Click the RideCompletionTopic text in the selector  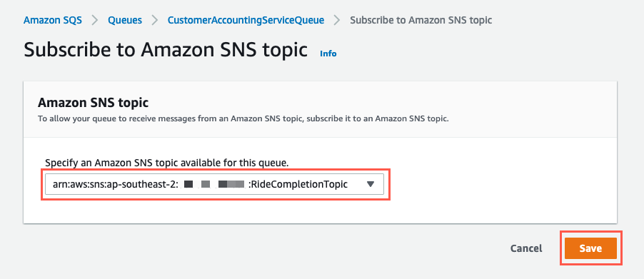298,185
